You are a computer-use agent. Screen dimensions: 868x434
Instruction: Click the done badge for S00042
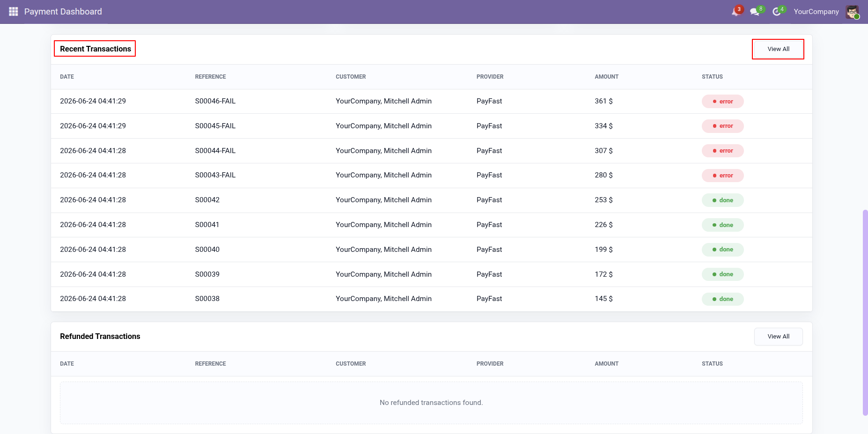click(722, 200)
